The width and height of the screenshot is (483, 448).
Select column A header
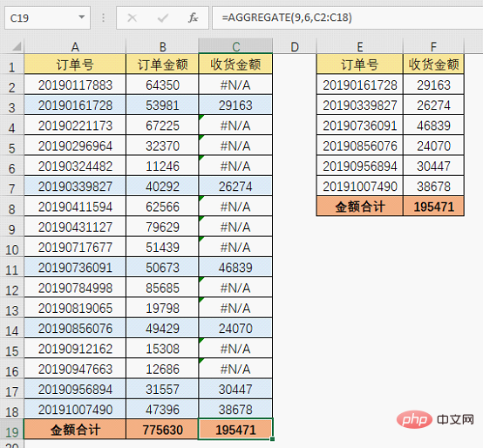coord(75,46)
